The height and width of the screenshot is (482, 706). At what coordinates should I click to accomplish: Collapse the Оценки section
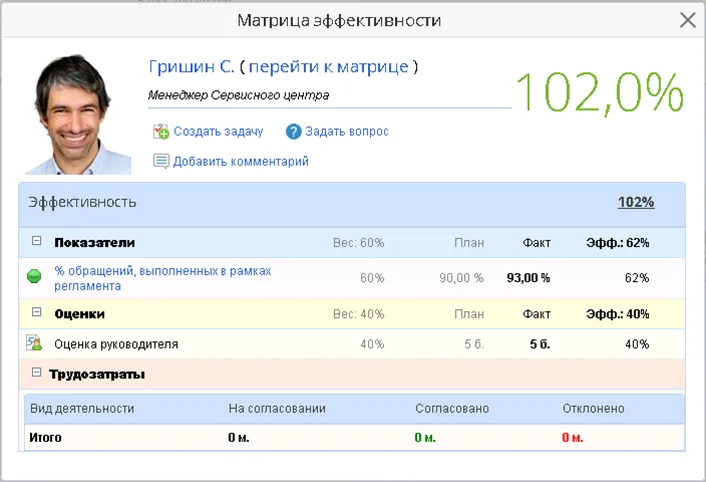pos(36,312)
